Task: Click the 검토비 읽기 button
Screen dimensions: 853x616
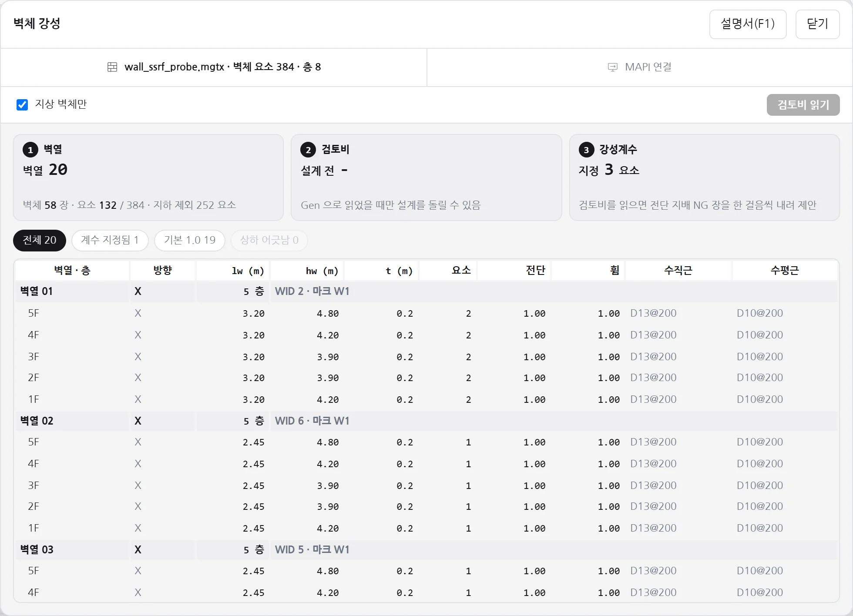Action: click(x=803, y=105)
